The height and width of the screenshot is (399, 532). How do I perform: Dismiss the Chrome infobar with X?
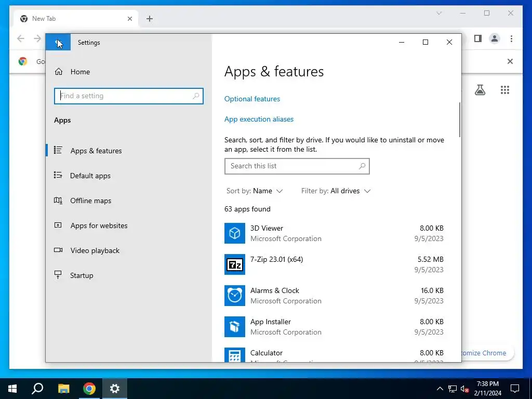(510, 61)
